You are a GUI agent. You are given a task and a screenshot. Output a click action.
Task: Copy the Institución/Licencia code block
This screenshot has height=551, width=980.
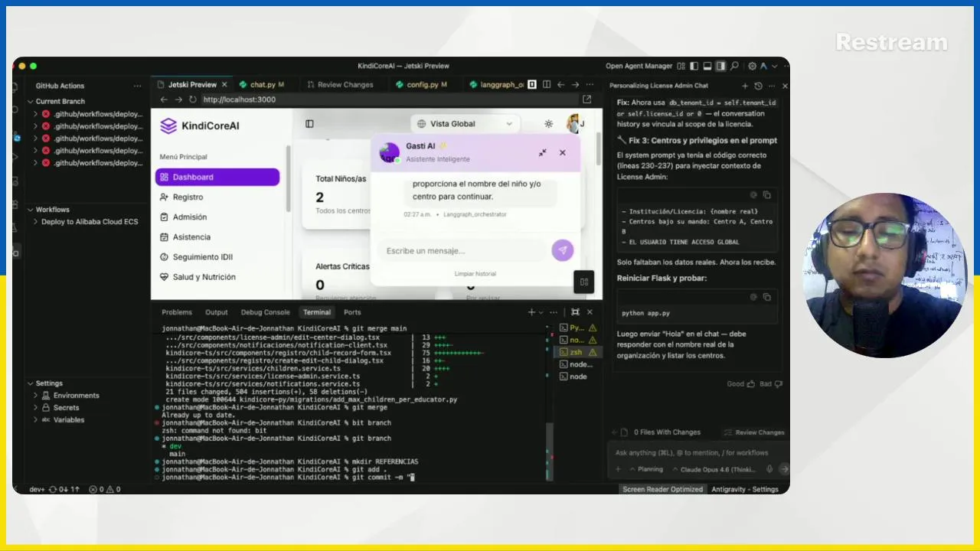[767, 195]
